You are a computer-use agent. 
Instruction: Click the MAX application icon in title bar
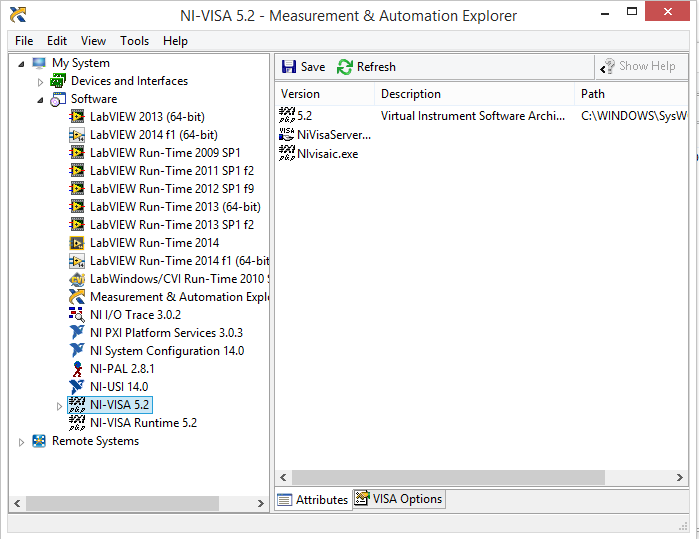18,15
